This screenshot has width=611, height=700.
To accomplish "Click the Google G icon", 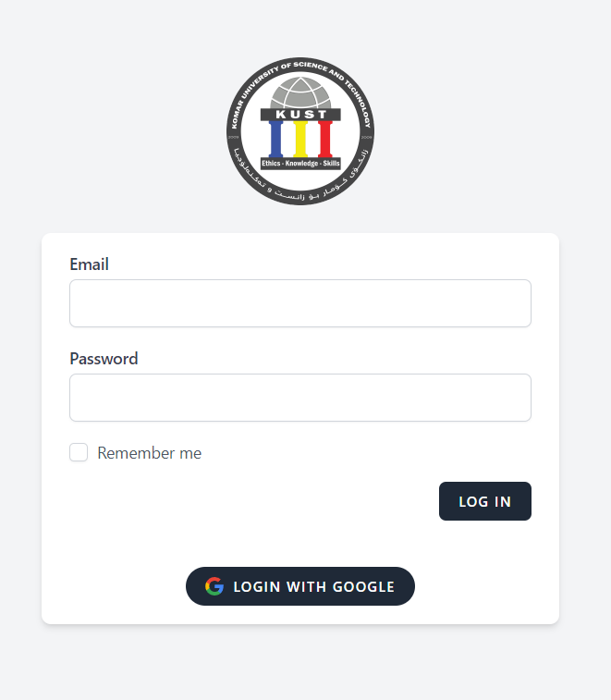I will pyautogui.click(x=214, y=586).
